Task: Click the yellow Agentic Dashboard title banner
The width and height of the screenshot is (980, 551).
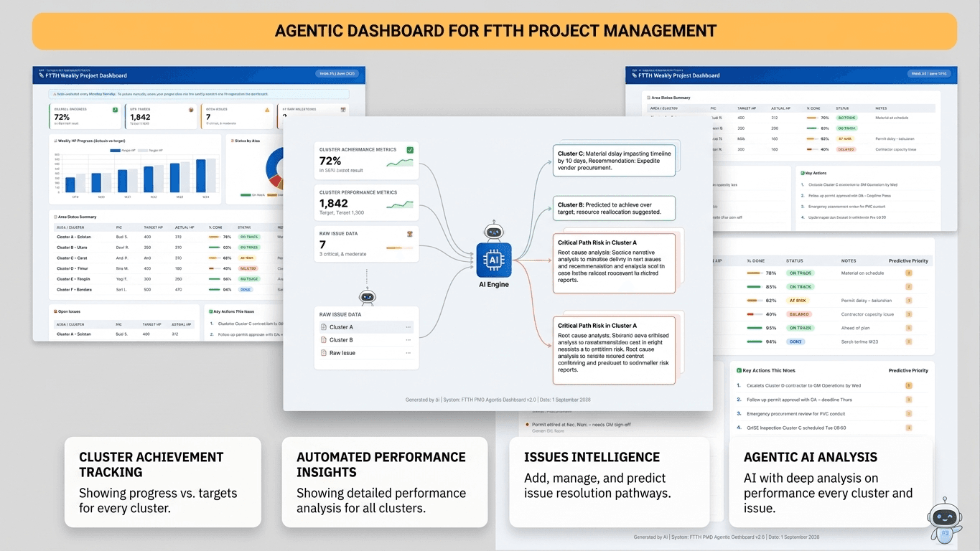Action: click(495, 31)
